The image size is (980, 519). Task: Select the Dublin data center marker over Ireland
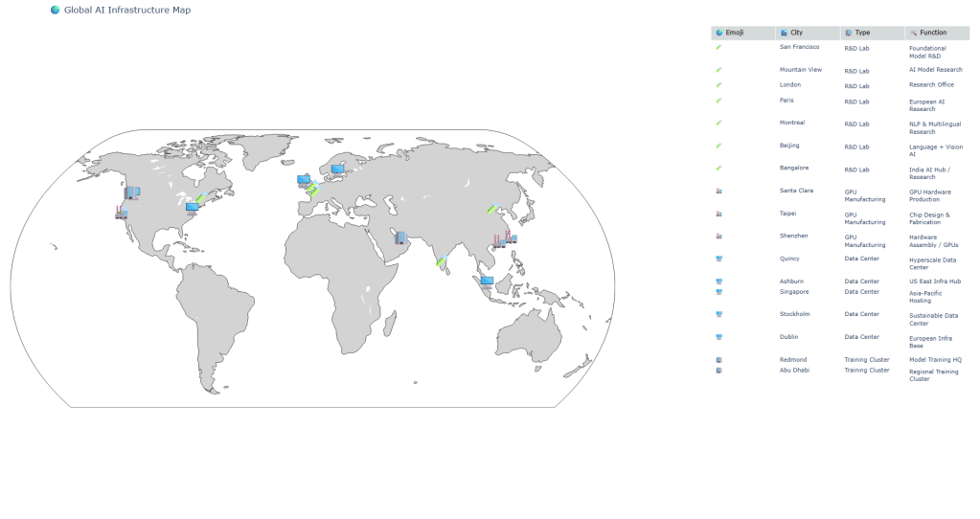[x=304, y=180]
